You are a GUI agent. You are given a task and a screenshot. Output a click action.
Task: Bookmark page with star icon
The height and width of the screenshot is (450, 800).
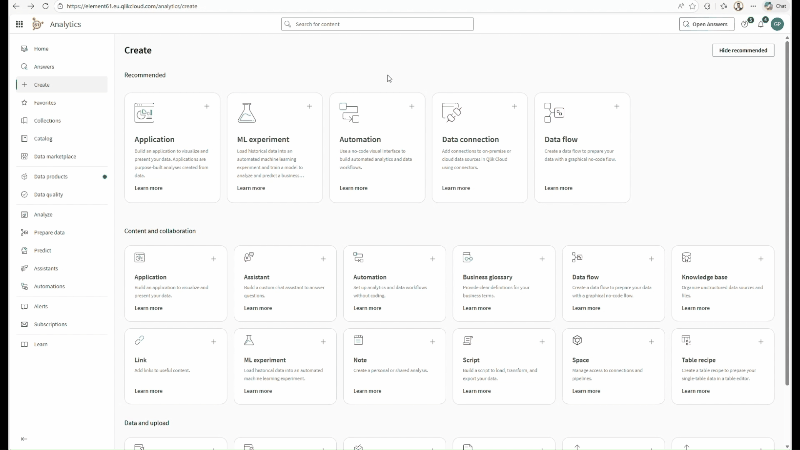tap(692, 6)
